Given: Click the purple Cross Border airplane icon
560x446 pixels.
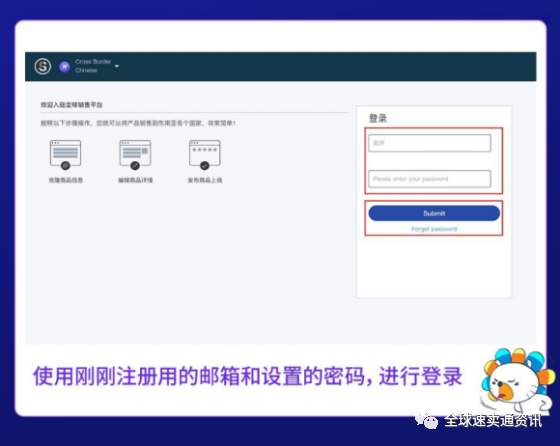Looking at the screenshot, I should click(x=65, y=66).
